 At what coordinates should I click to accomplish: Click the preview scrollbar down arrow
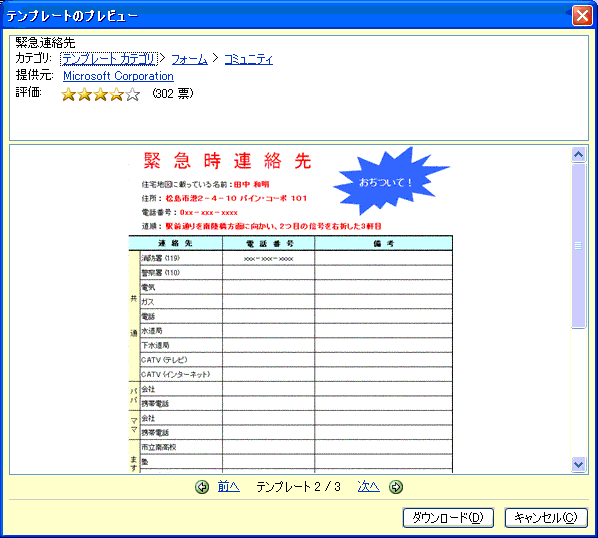pos(579,464)
